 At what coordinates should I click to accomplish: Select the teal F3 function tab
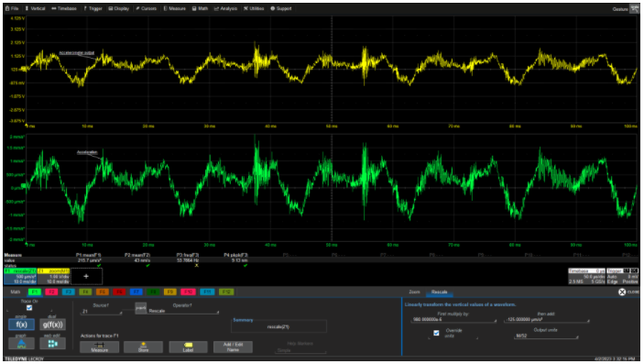68,292
